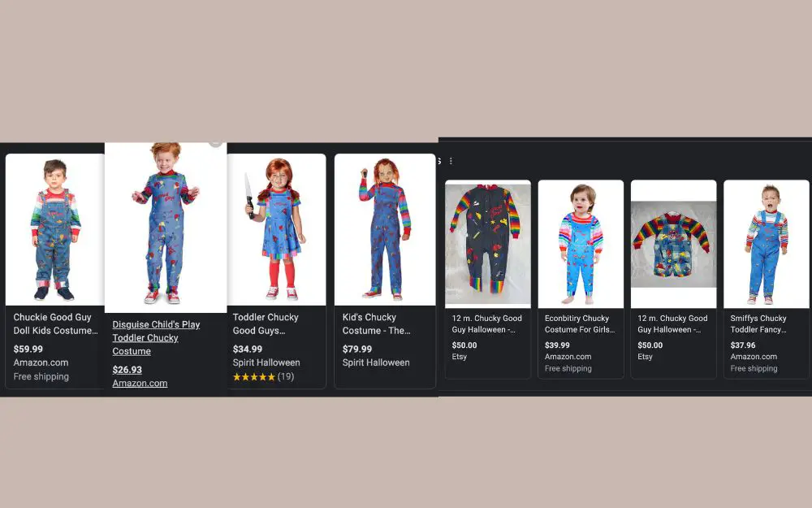This screenshot has width=812, height=508.
Task: Open the "12 m. Chucky Good Guy Halloween" title under the hanger overalls
Action: pos(672,324)
